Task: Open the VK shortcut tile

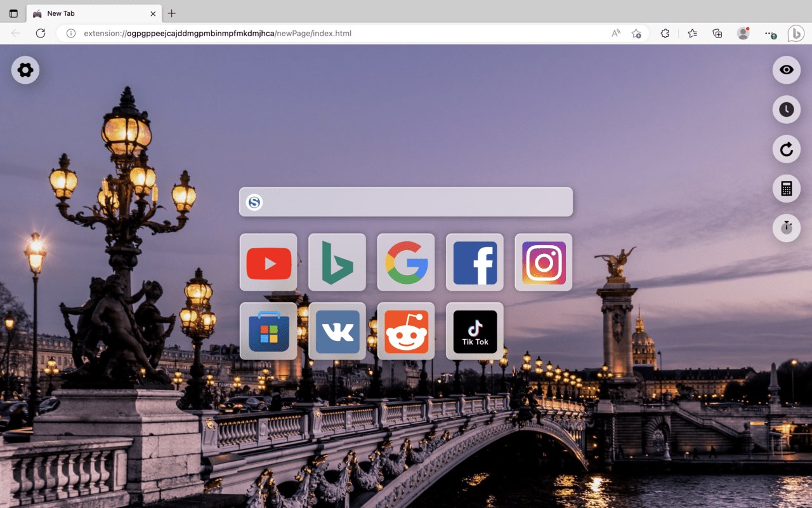Action: (x=337, y=331)
